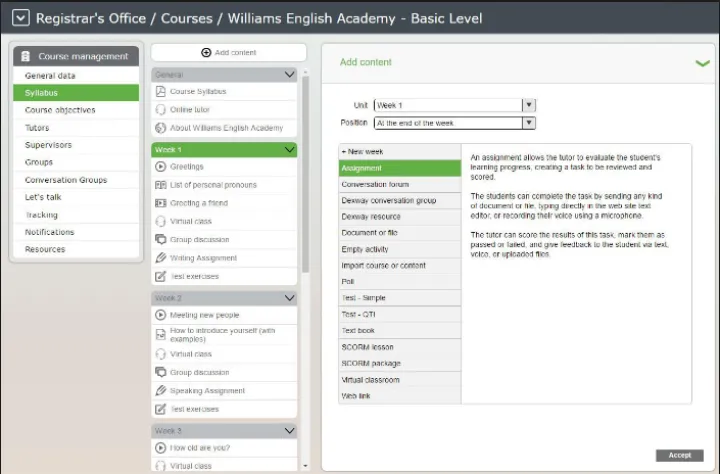This screenshot has width=720, height=474.
Task: Open the Unit dropdown showing Week 1
Action: point(529,105)
